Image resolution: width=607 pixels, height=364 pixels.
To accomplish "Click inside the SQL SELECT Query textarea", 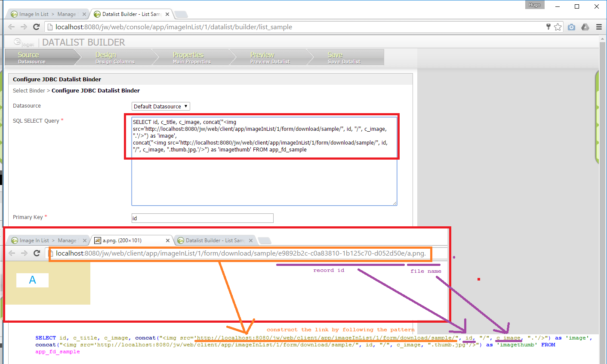I will (x=264, y=181).
